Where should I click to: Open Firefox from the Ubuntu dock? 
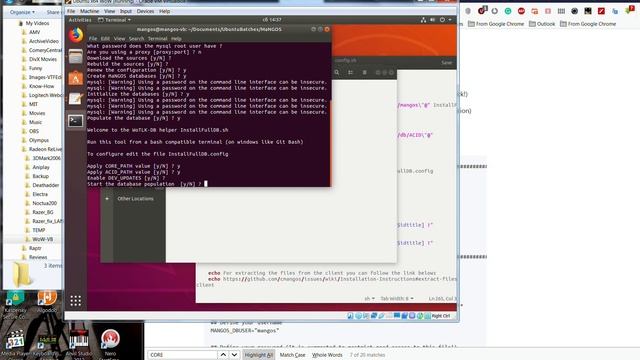(x=76, y=35)
